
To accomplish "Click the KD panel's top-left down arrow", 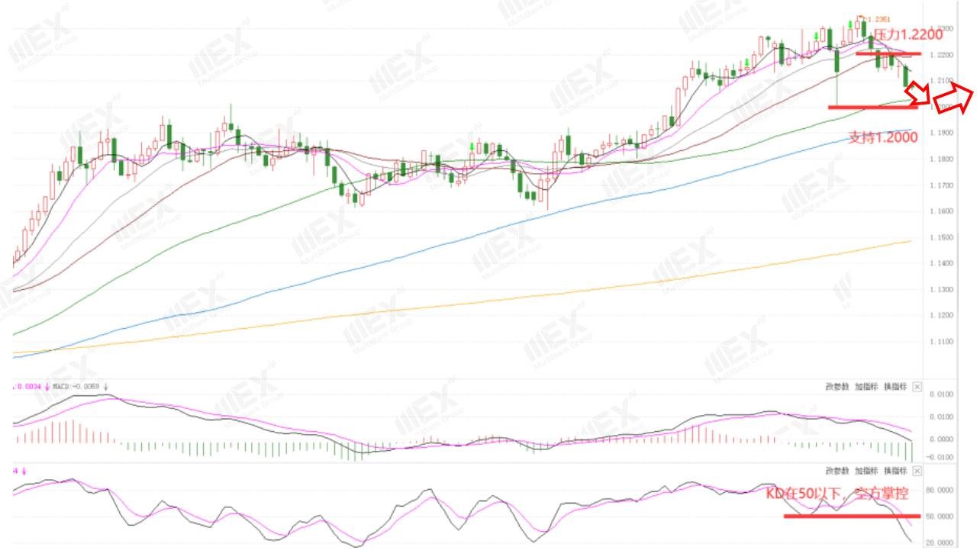I will 24,471.
